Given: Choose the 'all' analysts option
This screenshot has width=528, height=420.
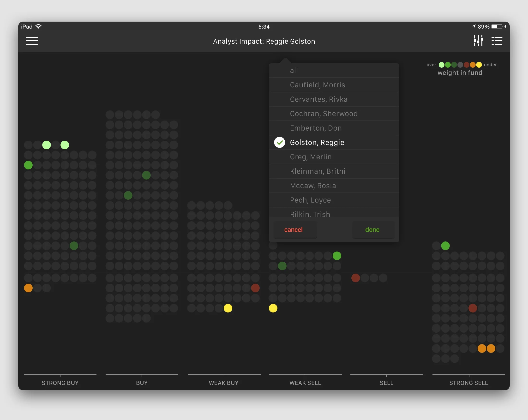Looking at the screenshot, I should [294, 71].
